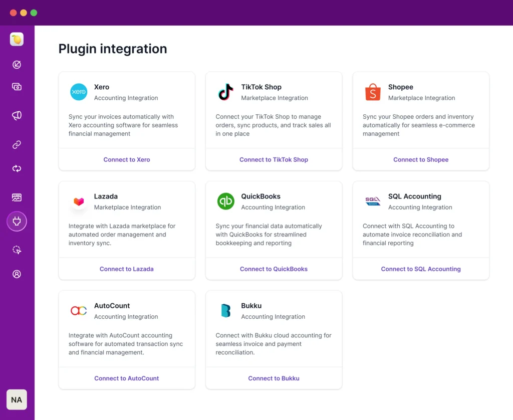Connect to Bukku

[274, 378]
